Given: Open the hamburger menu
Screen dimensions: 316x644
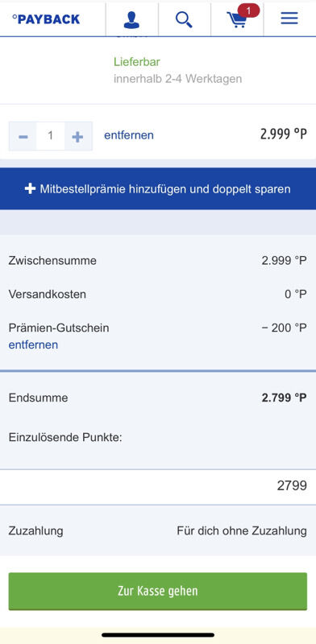Looking at the screenshot, I should [289, 18].
